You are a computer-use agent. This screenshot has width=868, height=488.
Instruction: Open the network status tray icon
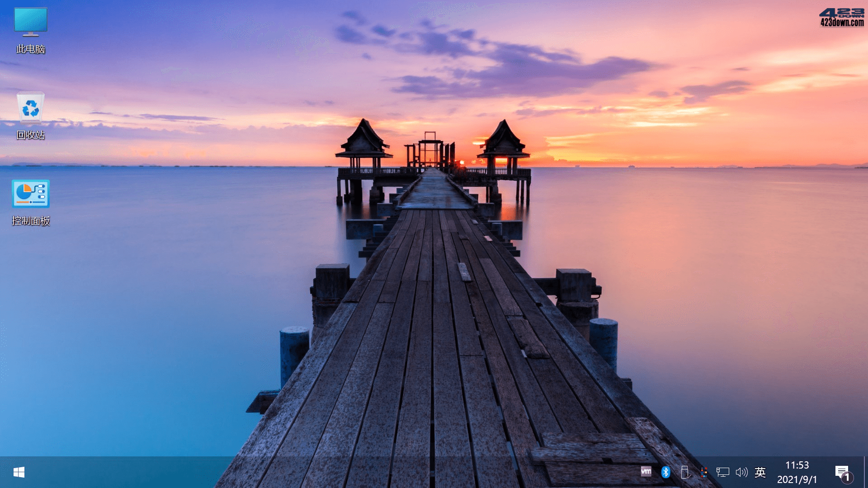[x=723, y=472]
